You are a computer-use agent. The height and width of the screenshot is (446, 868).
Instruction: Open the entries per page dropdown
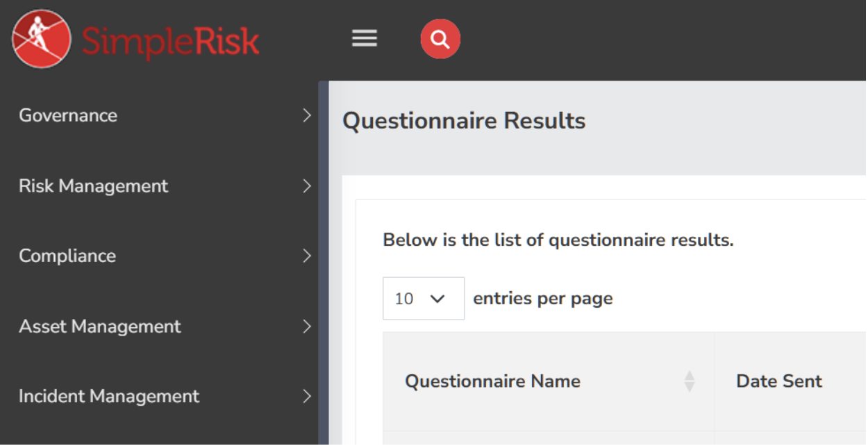point(422,298)
